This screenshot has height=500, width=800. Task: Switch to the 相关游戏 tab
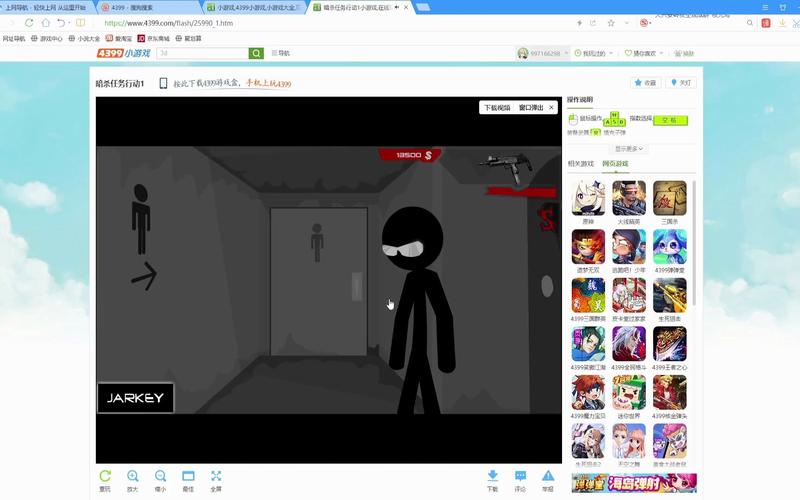(581, 163)
